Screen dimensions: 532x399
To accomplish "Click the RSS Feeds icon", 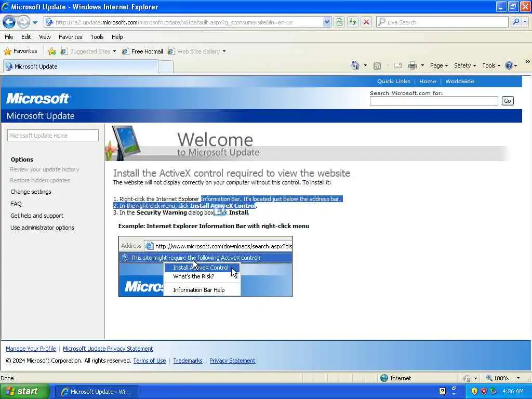I will pyautogui.click(x=377, y=66).
